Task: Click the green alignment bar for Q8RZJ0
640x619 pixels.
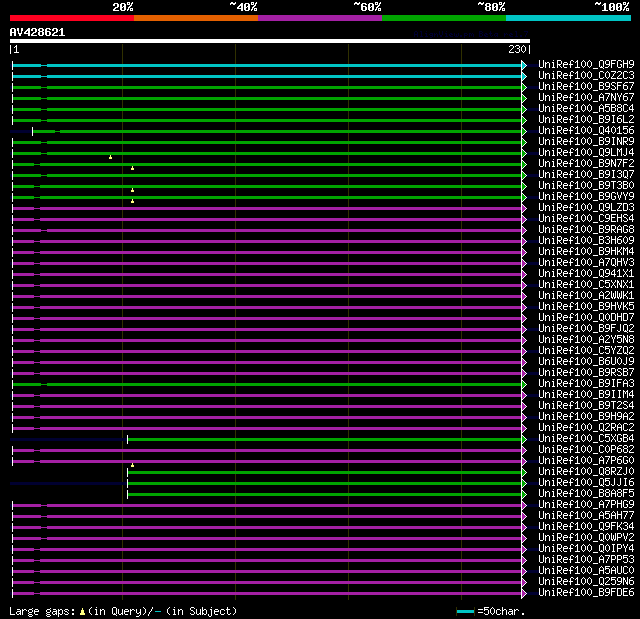Action: (x=324, y=473)
